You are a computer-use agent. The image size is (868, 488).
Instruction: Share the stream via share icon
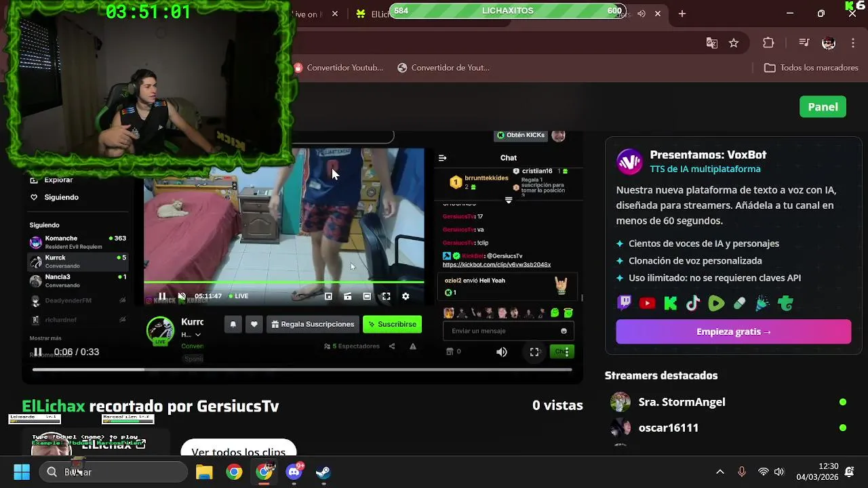[x=392, y=346]
